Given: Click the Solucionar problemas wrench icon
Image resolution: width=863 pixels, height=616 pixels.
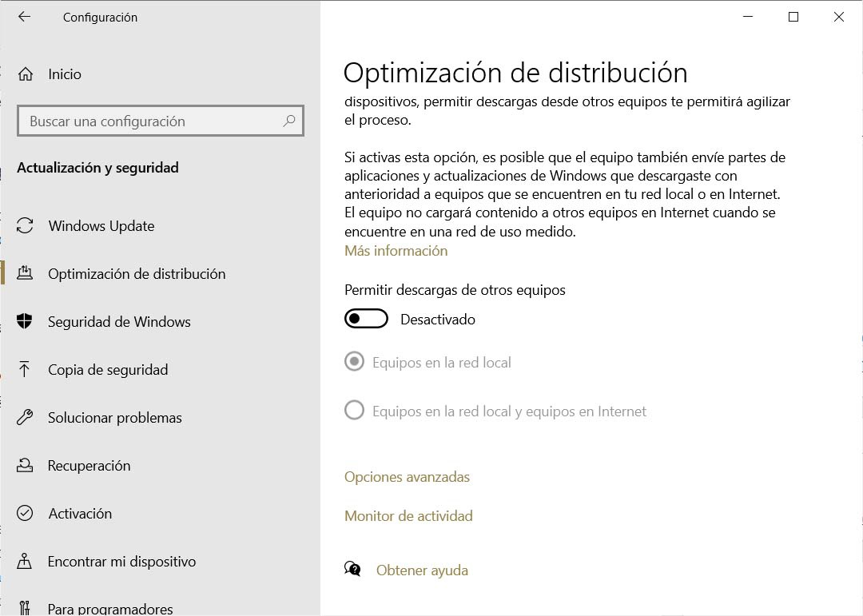Looking at the screenshot, I should tap(26, 417).
